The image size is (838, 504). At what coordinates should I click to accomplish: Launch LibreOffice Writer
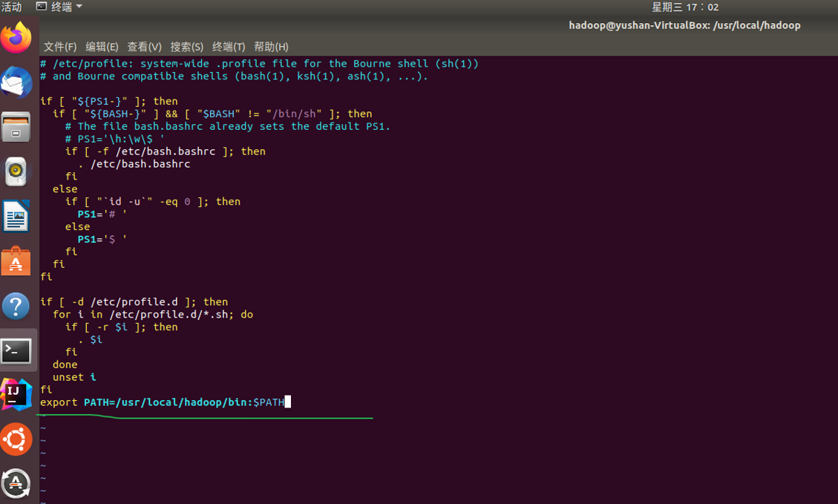click(16, 217)
